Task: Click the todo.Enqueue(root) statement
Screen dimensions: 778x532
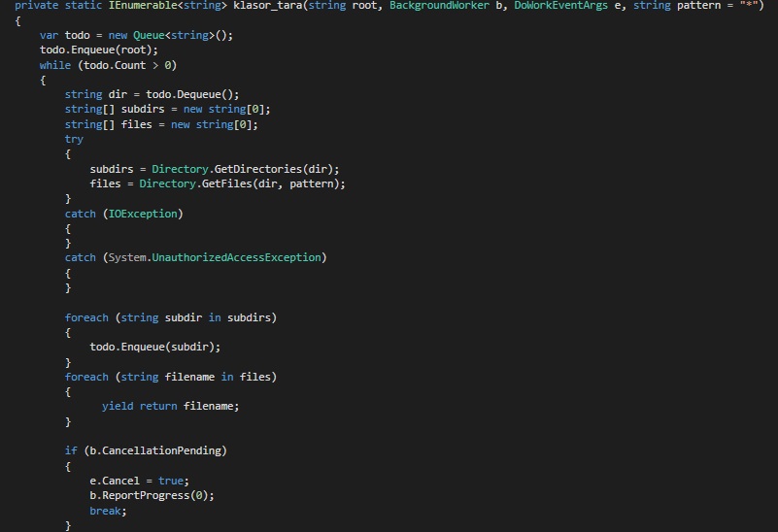Action: pos(99,50)
